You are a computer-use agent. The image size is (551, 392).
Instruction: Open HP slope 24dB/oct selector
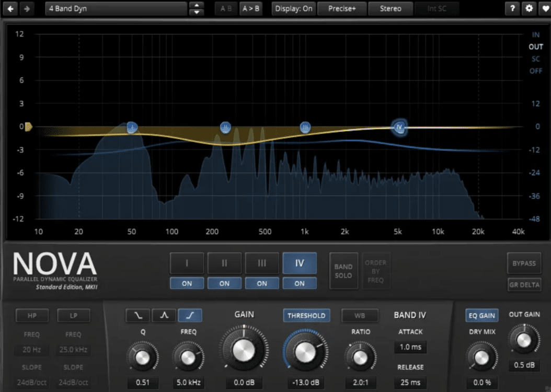click(x=31, y=383)
